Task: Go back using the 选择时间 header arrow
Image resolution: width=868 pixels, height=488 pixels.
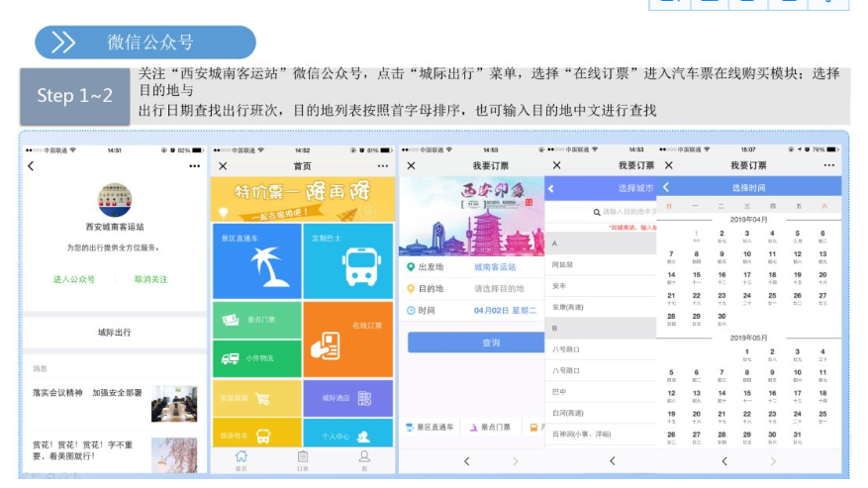Action: [667, 187]
